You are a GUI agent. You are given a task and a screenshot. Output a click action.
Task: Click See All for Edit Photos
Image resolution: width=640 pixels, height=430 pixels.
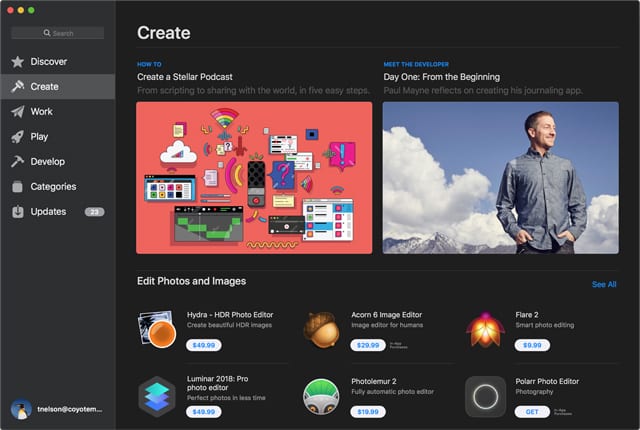click(x=604, y=284)
